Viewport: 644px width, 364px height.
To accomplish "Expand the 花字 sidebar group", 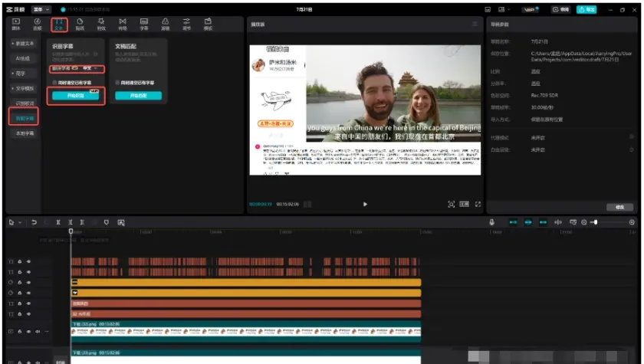I will coord(24,74).
